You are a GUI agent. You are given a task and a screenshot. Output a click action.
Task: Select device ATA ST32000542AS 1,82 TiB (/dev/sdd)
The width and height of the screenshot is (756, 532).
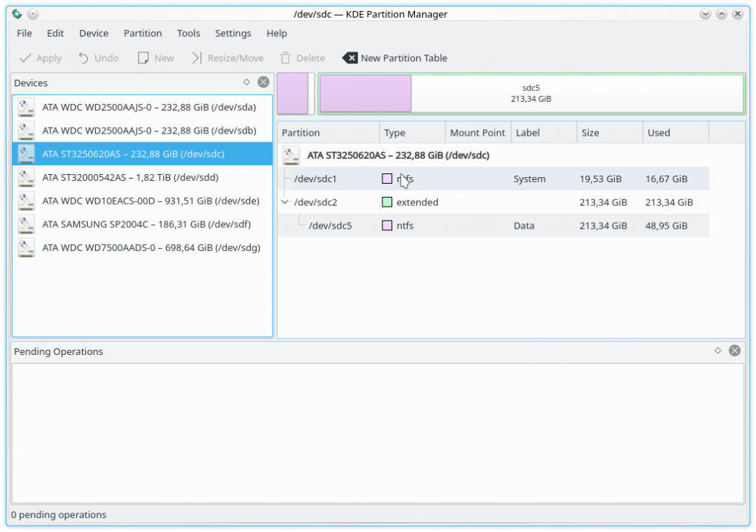(142, 177)
